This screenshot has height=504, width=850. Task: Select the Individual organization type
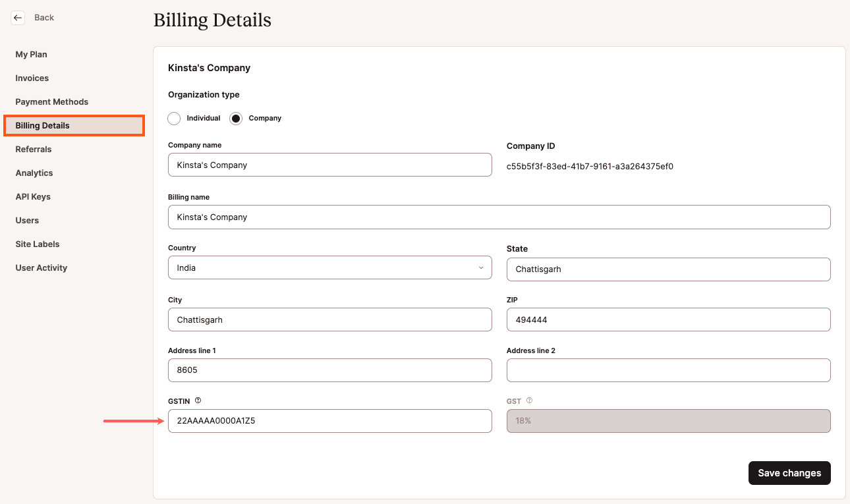click(x=174, y=119)
